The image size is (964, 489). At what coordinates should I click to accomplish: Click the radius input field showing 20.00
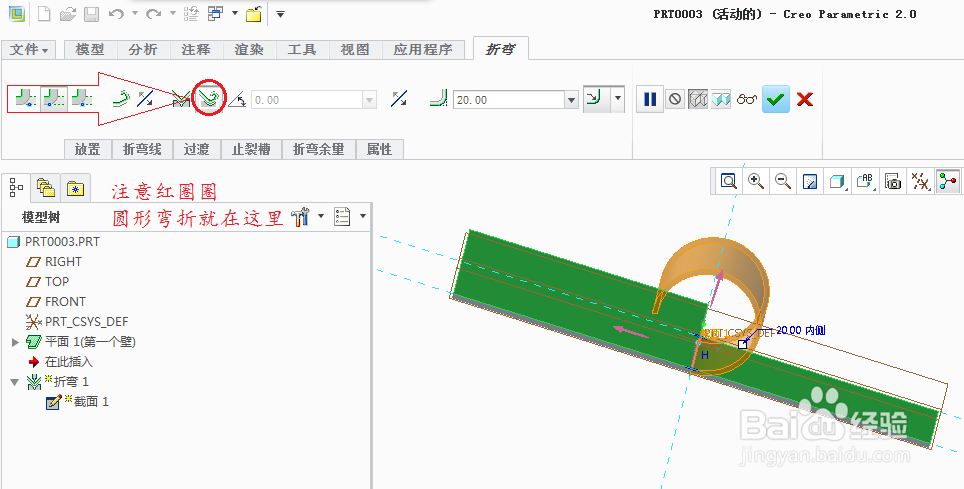click(x=508, y=100)
